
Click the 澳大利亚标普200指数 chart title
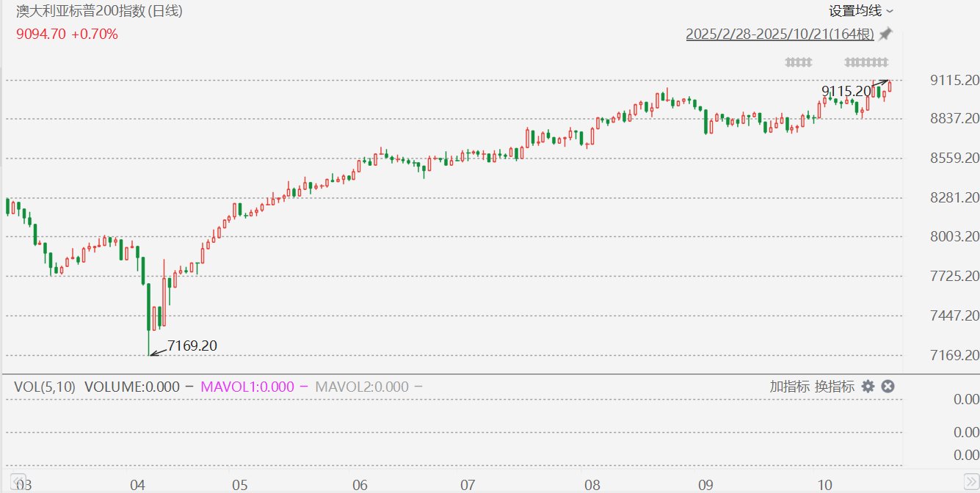99,11
